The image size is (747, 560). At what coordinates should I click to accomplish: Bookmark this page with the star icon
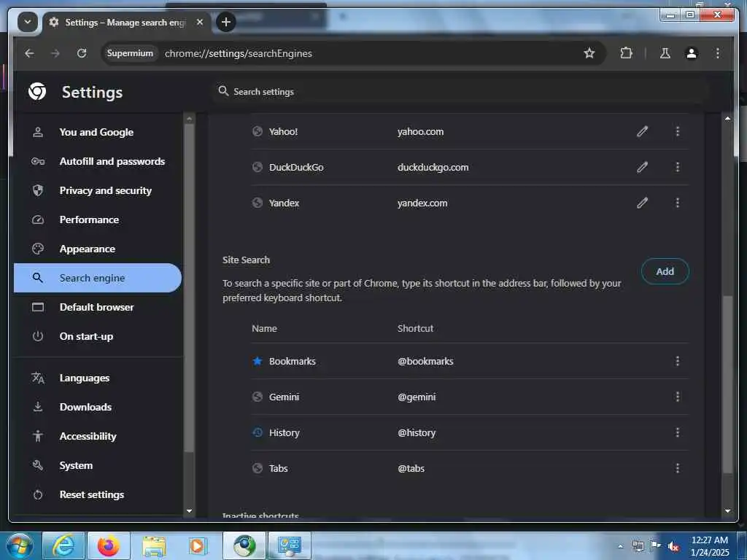[x=589, y=53]
